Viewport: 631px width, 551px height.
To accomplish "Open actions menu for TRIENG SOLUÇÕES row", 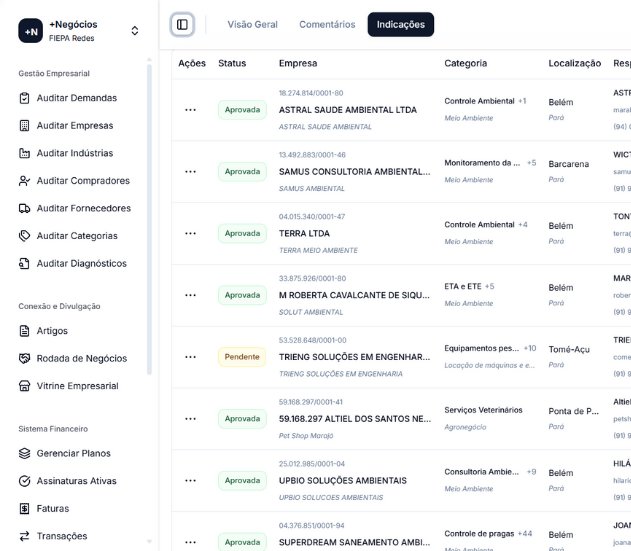I will point(190,357).
